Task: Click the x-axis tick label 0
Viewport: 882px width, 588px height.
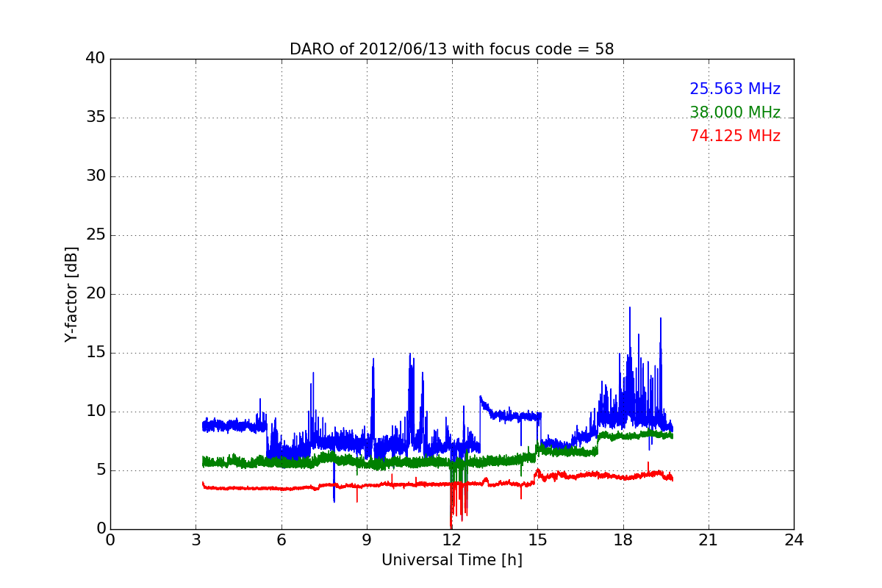Action: 110,540
